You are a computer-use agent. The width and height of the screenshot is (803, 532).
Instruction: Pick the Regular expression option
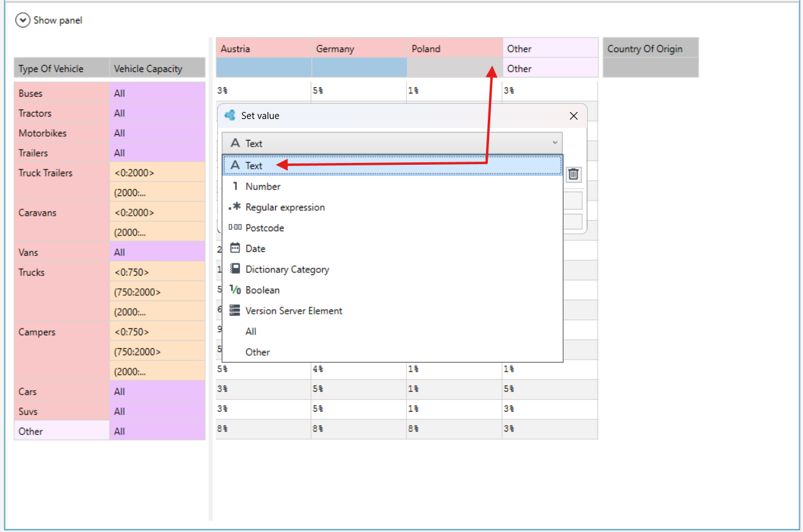point(392,207)
